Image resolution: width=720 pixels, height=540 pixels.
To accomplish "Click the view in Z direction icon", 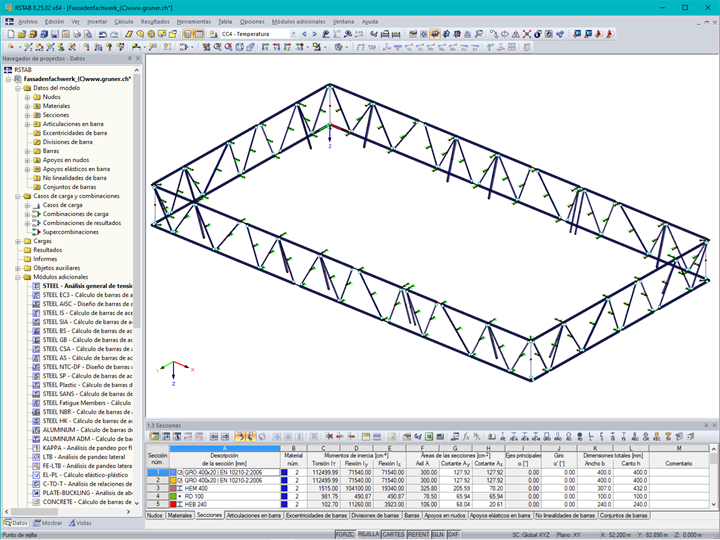I will click(x=287, y=47).
